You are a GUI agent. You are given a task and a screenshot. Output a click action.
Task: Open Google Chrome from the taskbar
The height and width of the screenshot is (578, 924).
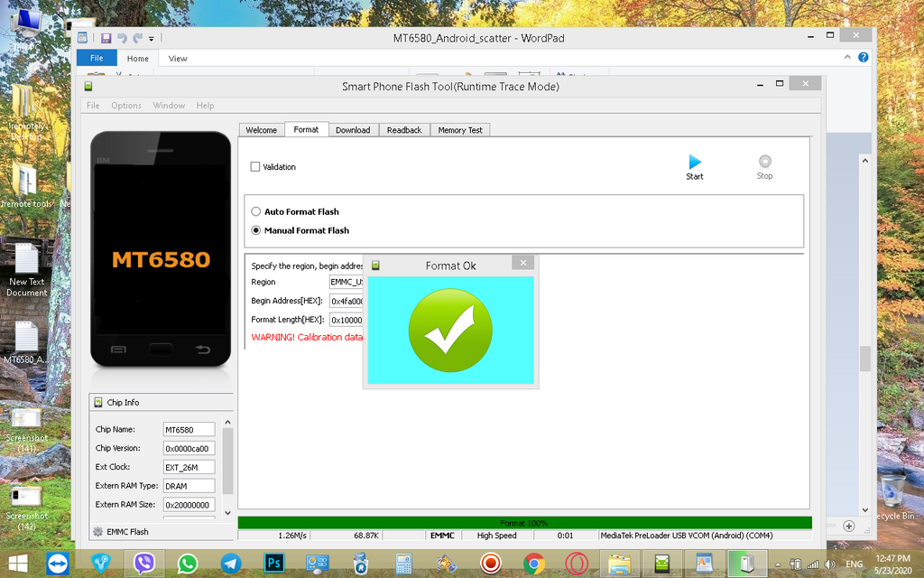coord(534,564)
